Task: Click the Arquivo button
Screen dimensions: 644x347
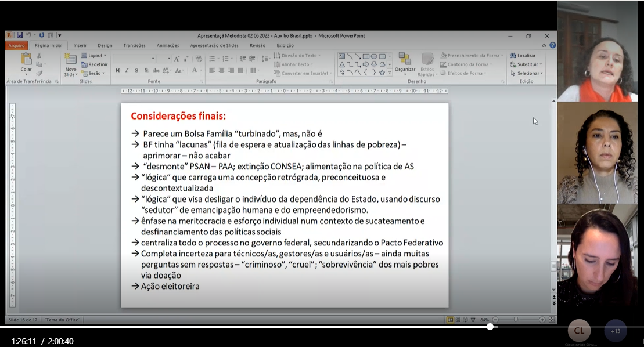Action: pos(17,45)
